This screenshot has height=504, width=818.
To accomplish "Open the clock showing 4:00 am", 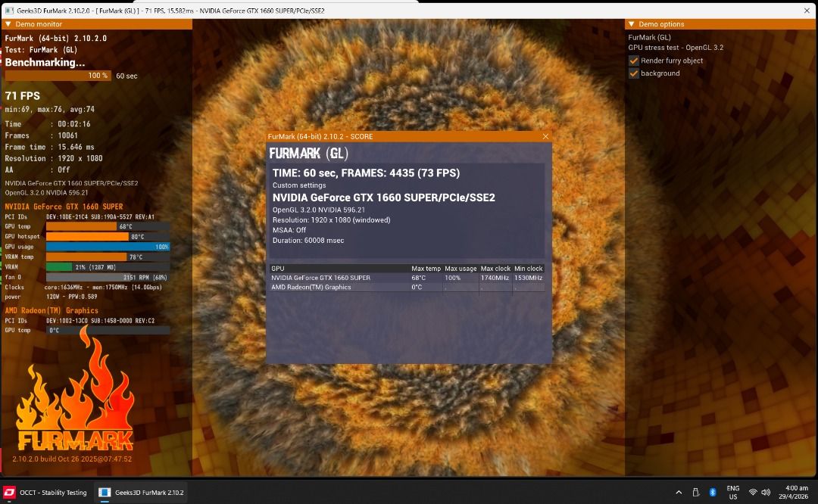I will click(794, 493).
